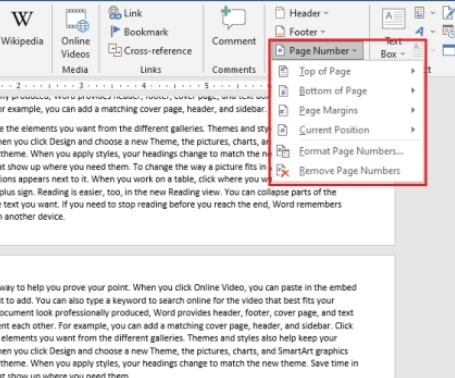Select Bottom of Page menu item
This screenshot has height=378, width=455.
347,91
